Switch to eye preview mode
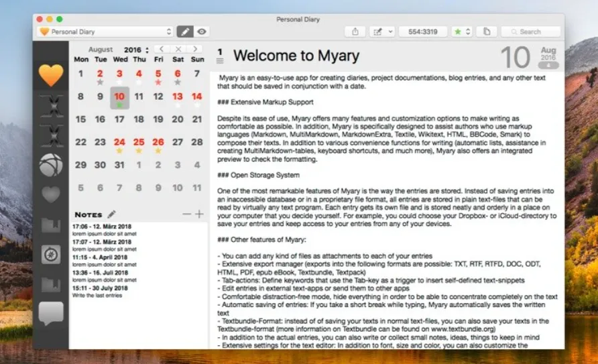Screen dimensions: 598x364 202,32
